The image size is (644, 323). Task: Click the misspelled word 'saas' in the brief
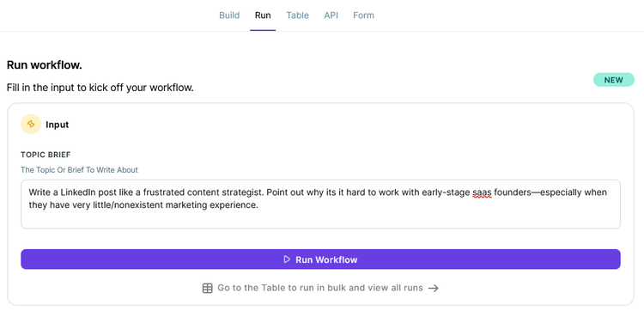coord(482,192)
